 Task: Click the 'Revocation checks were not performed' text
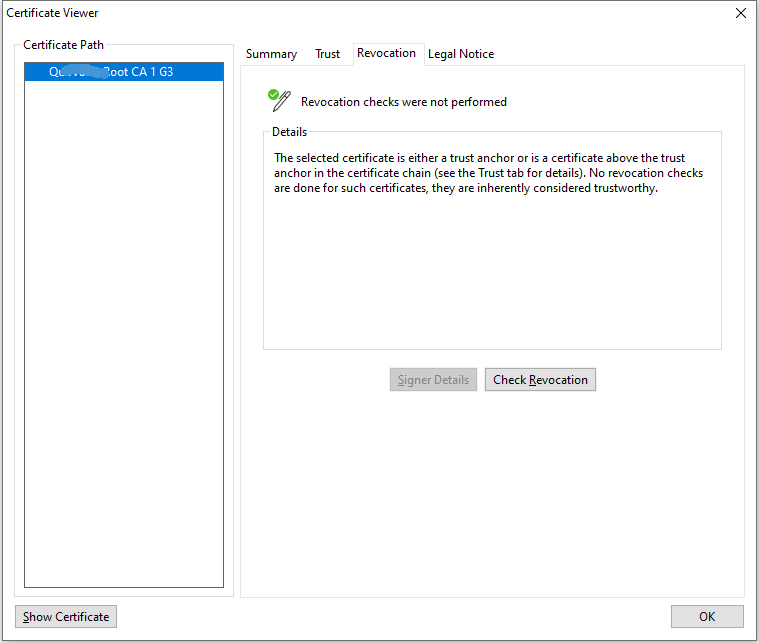pyautogui.click(x=404, y=102)
